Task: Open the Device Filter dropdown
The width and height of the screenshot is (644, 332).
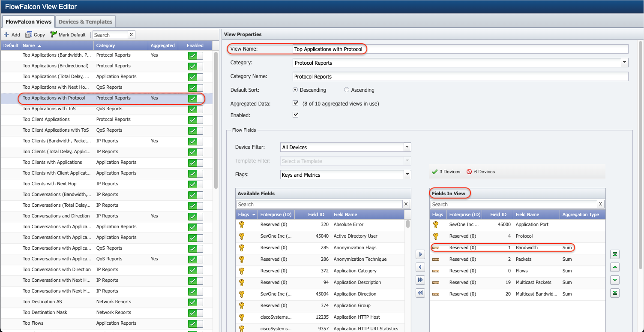Action: click(407, 147)
